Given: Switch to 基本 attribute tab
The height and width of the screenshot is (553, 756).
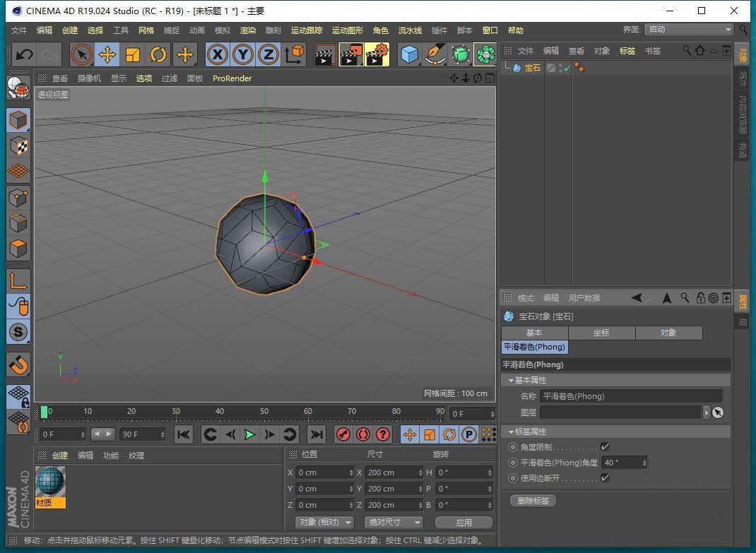Looking at the screenshot, I should tap(534, 333).
